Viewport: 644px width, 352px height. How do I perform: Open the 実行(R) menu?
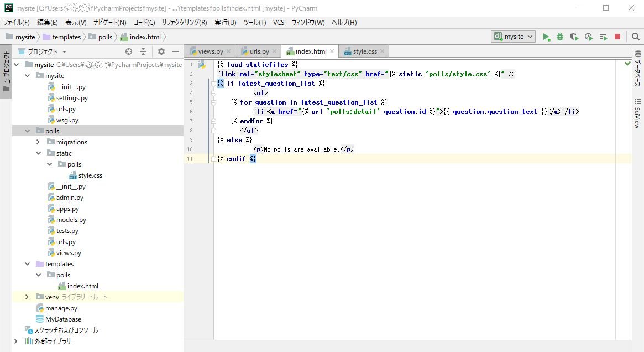click(226, 23)
